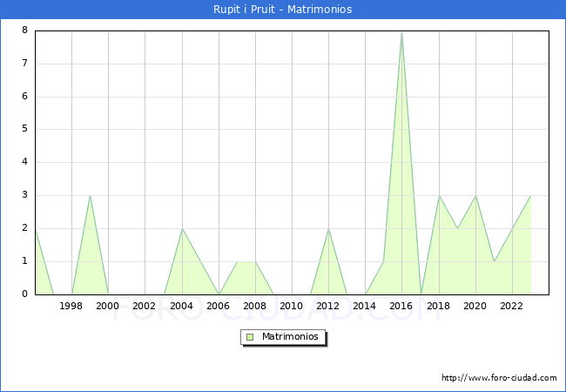Click the y-axis value 1
The height and width of the screenshot is (392, 566).
coord(24,260)
